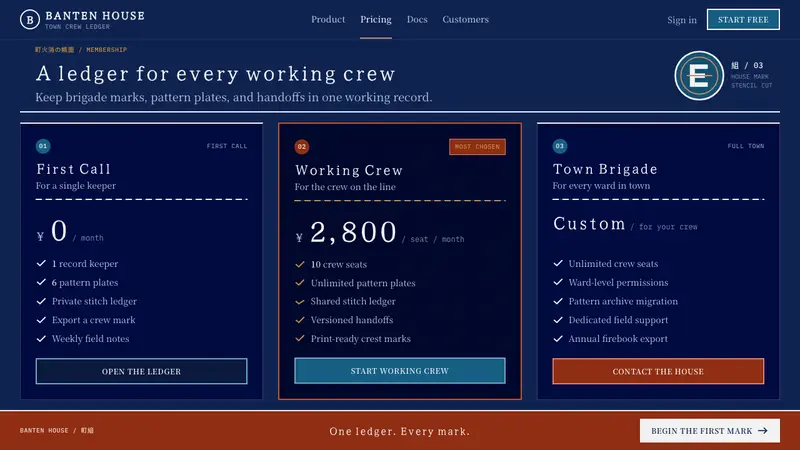
Task: Click START WORKING CREW button
Action: pos(400,371)
